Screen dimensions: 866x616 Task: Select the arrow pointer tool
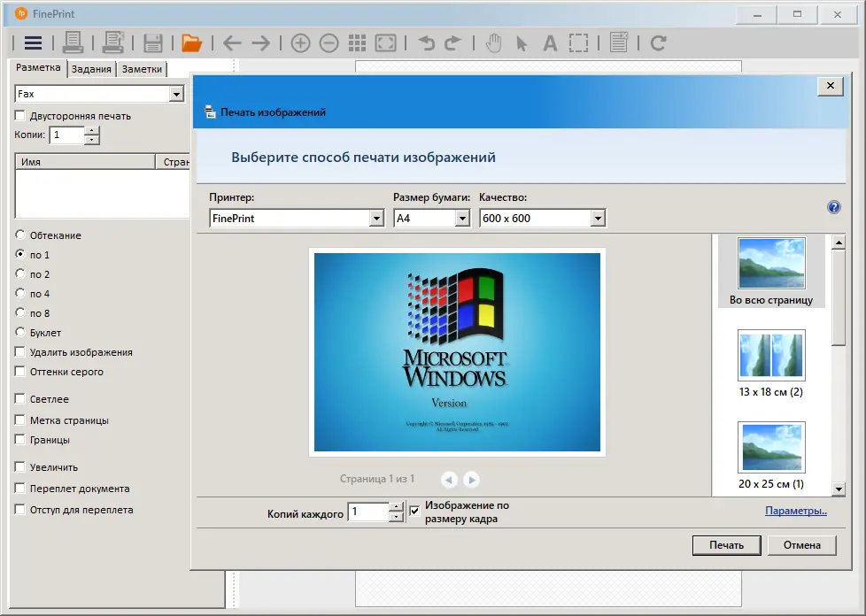(x=522, y=43)
